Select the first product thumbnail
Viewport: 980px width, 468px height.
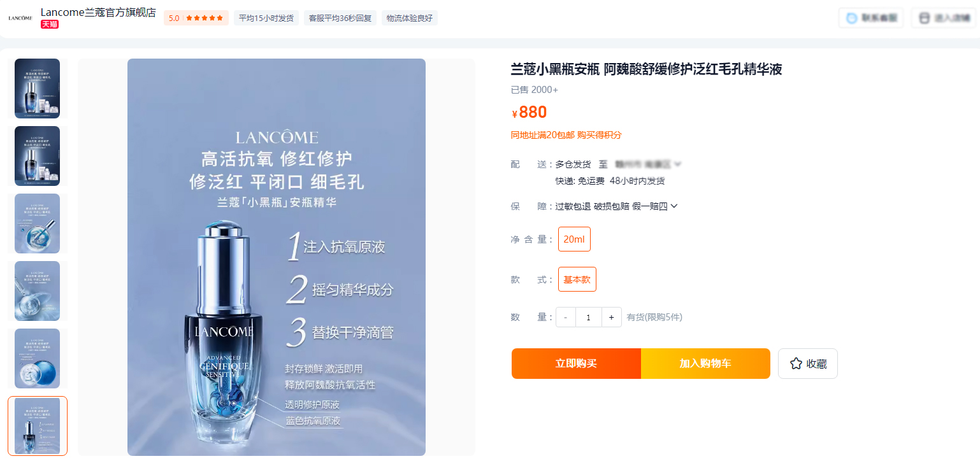point(37,89)
